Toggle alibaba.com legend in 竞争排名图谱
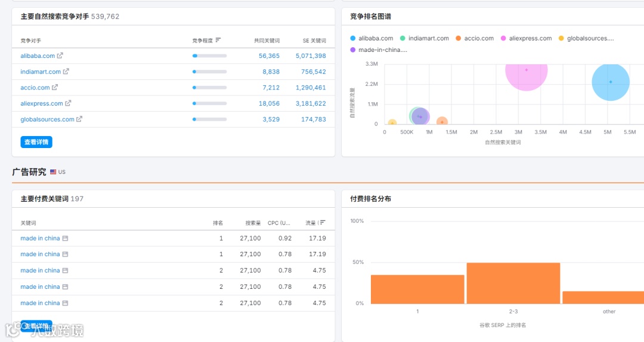Screen dimensions: 644x342 click(371, 38)
